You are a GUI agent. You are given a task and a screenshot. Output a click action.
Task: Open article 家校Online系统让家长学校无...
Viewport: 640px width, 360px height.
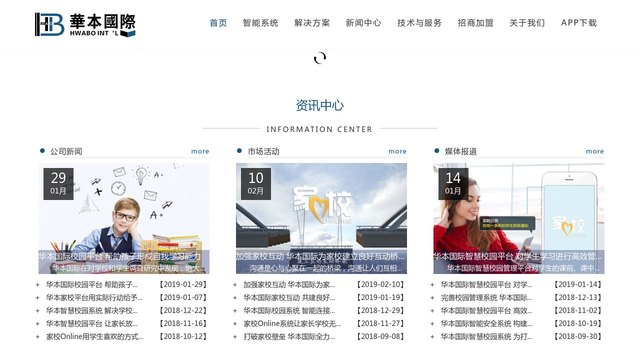tap(292, 324)
